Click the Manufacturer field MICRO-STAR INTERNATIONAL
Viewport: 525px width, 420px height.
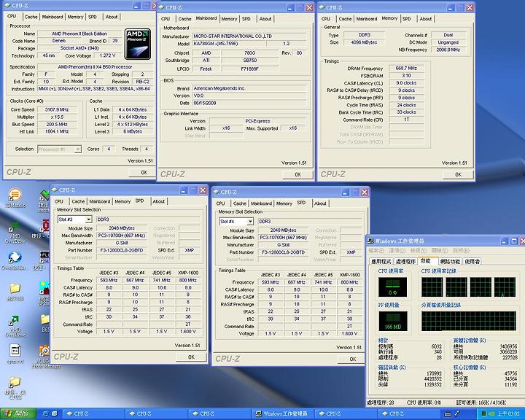click(249, 36)
